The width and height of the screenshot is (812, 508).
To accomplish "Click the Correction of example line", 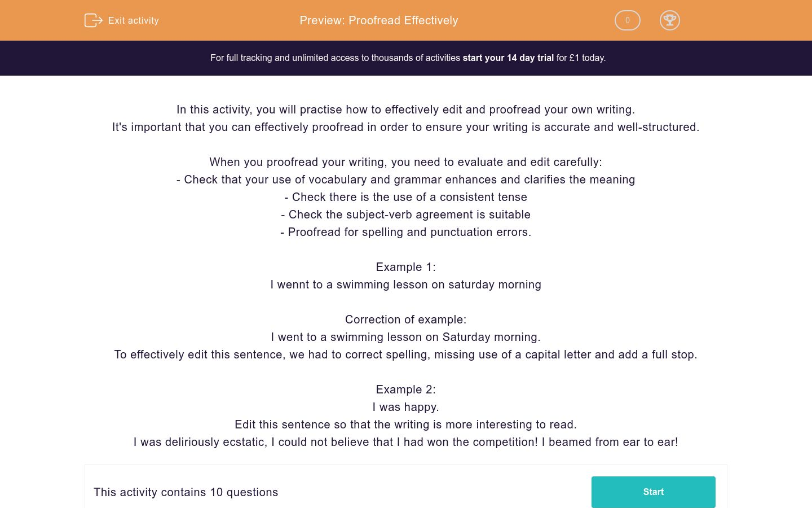I will [405, 319].
